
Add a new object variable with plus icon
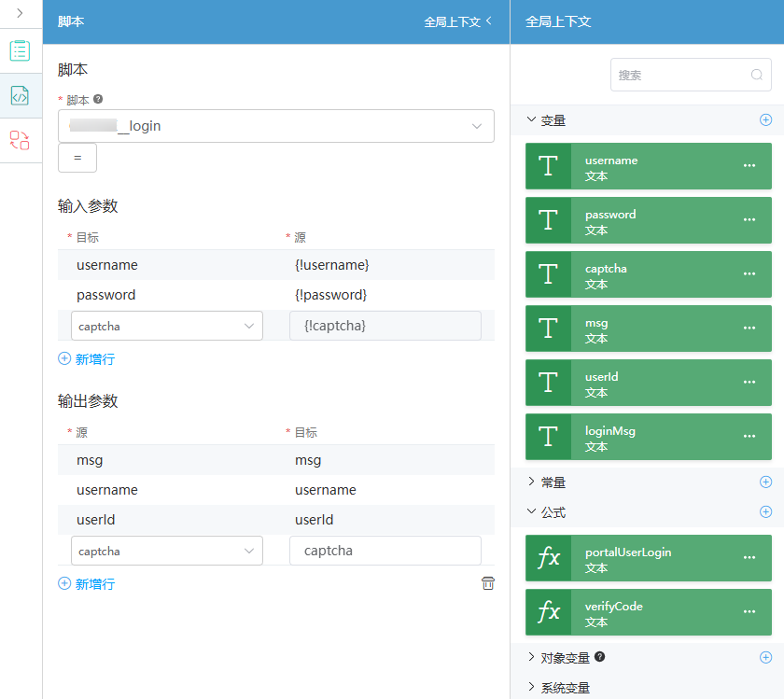pos(765,658)
